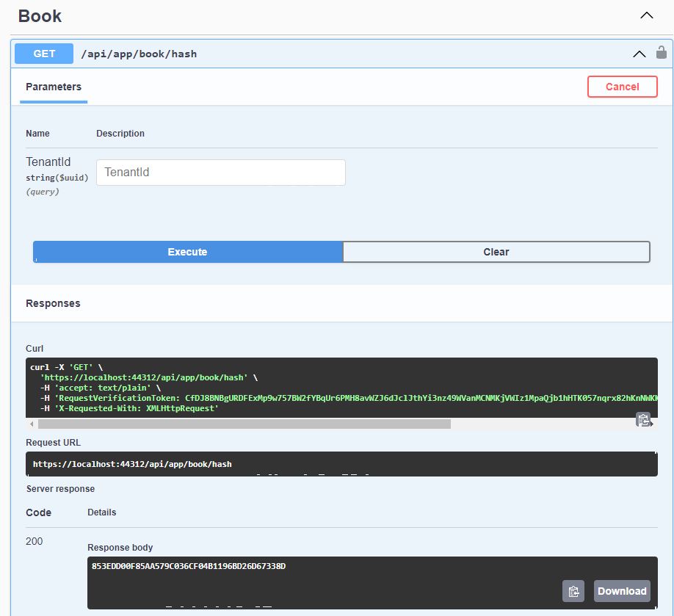Click the 'accept: text/plain' curl header line
674x616 pixels.
pos(101,388)
